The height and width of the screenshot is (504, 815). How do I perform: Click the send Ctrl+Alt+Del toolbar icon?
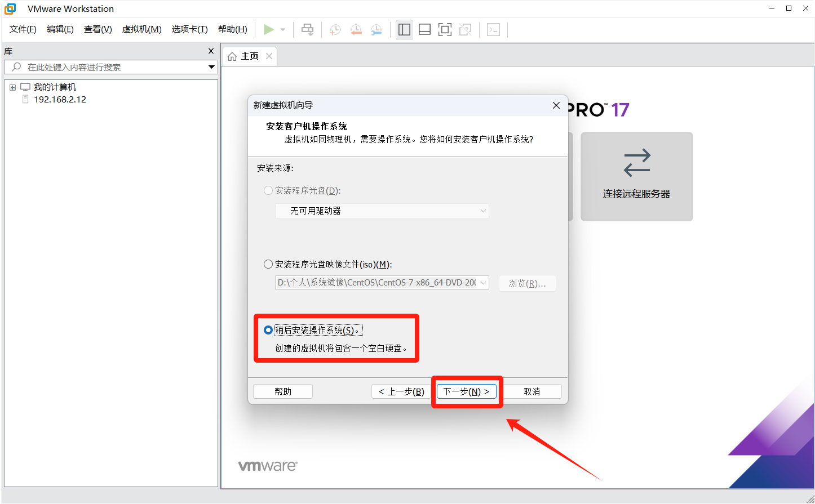[307, 29]
